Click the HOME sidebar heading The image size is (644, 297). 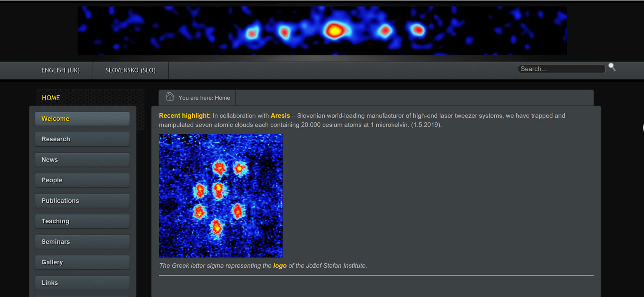pos(51,98)
